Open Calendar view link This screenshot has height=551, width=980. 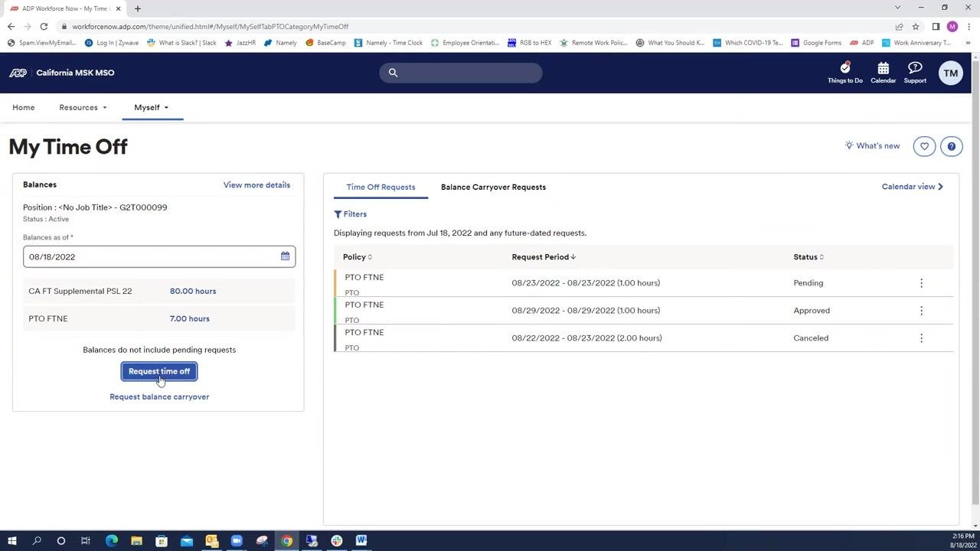(x=913, y=187)
